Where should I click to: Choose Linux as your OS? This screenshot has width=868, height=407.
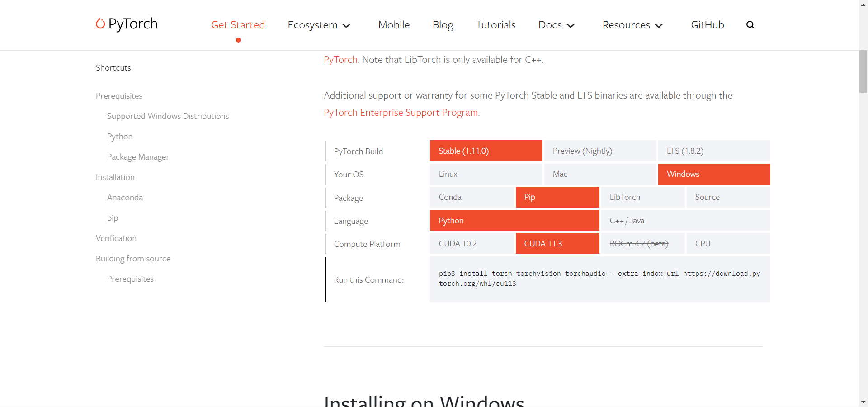click(486, 174)
